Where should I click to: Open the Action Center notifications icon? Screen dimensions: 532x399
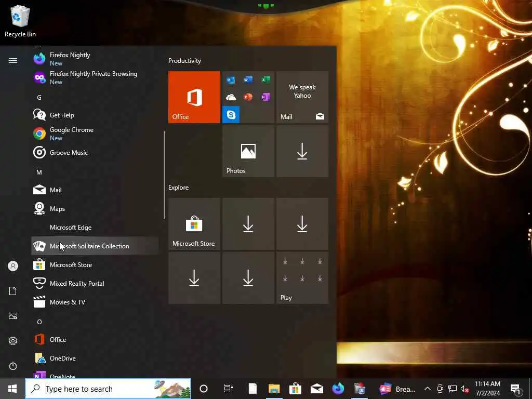click(x=516, y=389)
